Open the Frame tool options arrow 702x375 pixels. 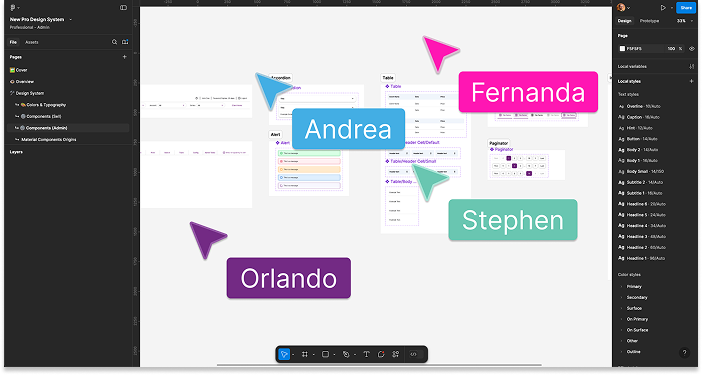[313, 355]
